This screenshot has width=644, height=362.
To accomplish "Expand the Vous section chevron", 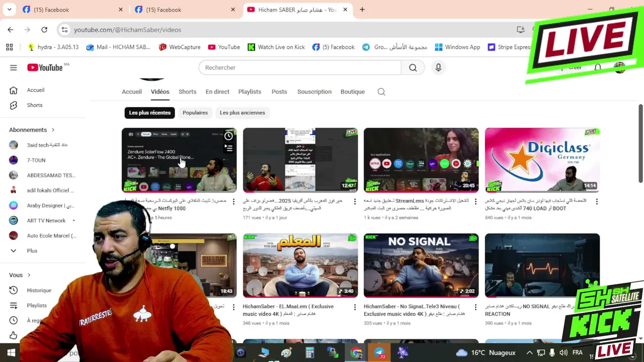I will point(29,275).
